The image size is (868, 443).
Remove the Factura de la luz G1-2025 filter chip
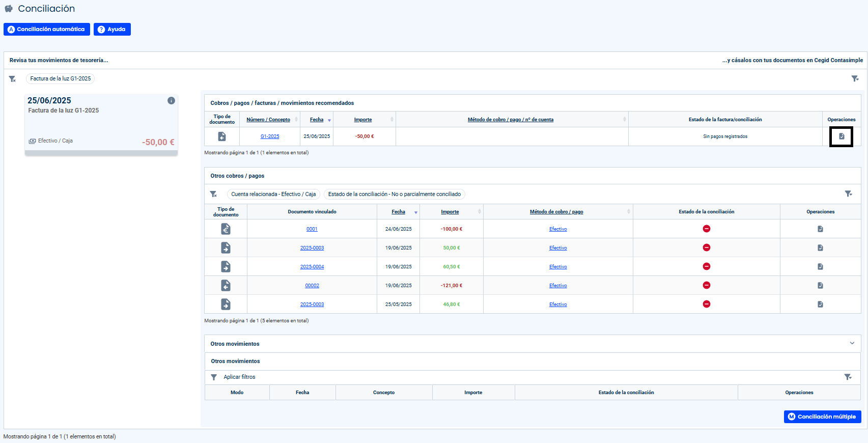[x=60, y=78]
